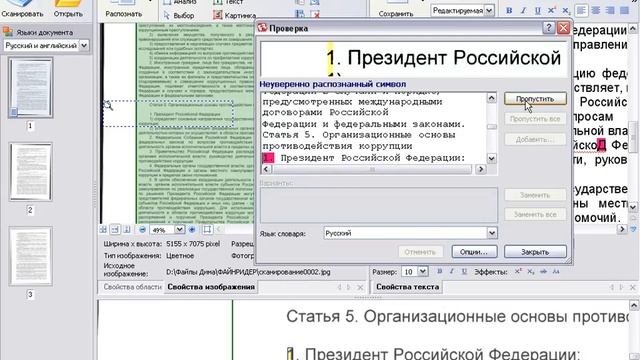640x360 pixels.
Task: Click the Открыть (Open) toolbar button
Action: (x=68, y=9)
